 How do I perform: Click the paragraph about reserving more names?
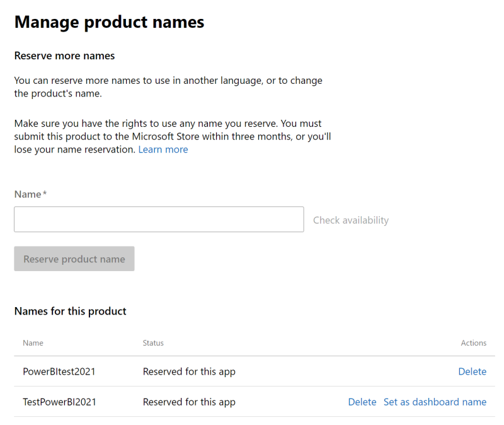pos(168,87)
